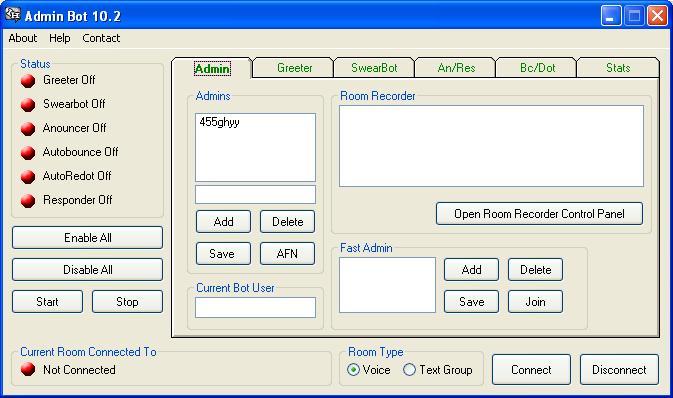Click the admin name input field
Image resolution: width=673 pixels, height=398 pixels.
click(255, 194)
